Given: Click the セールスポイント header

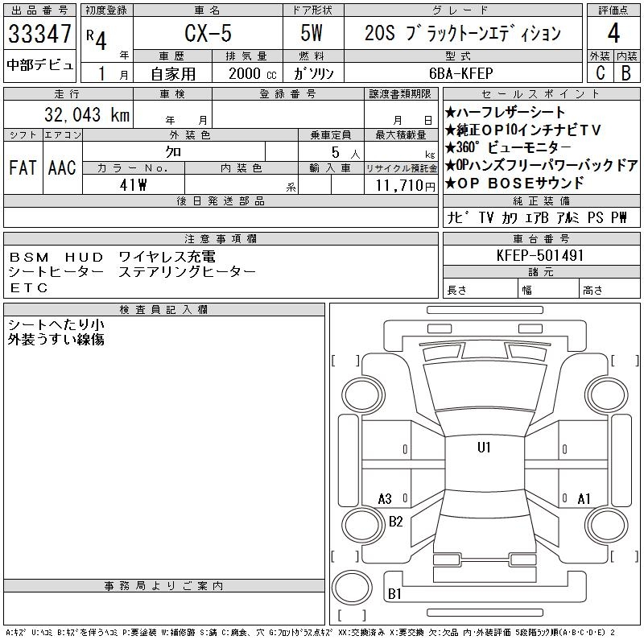Looking at the screenshot, I should 541,94.
